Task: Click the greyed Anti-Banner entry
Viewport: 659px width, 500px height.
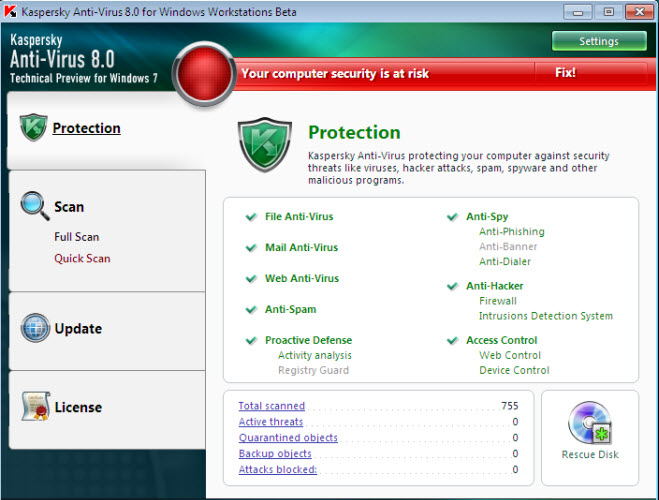Action: [508, 247]
